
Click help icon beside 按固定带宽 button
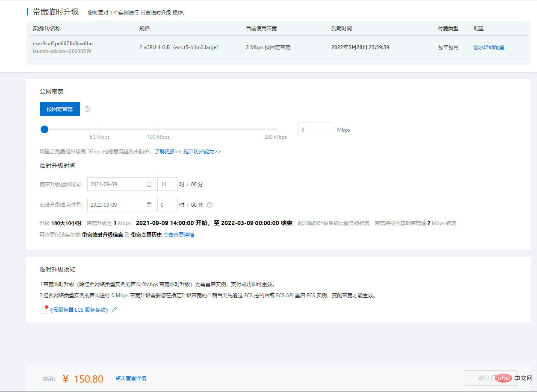pos(87,109)
